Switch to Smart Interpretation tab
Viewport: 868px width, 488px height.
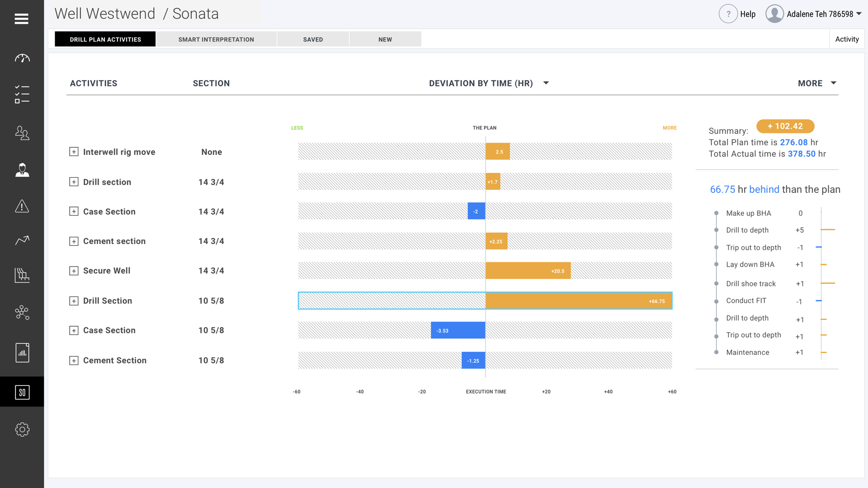[216, 39]
